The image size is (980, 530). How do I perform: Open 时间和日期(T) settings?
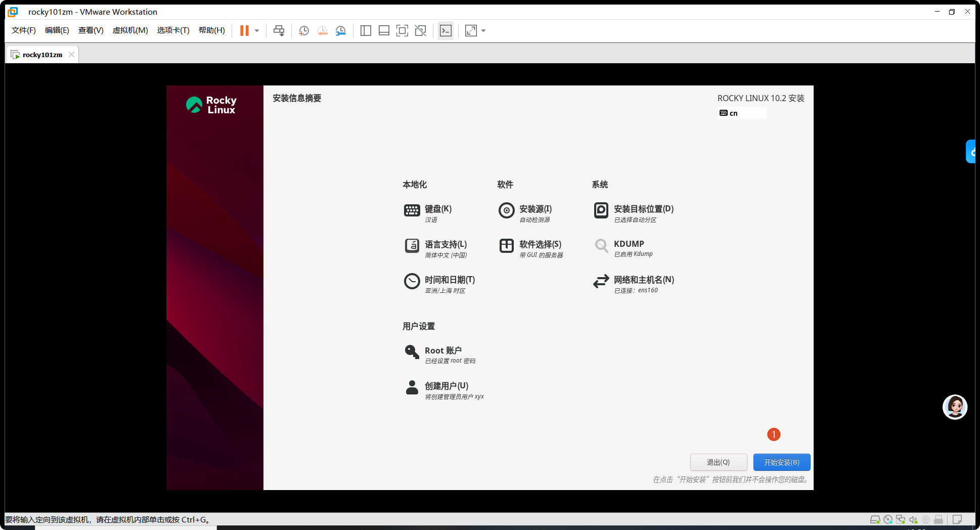439,284
